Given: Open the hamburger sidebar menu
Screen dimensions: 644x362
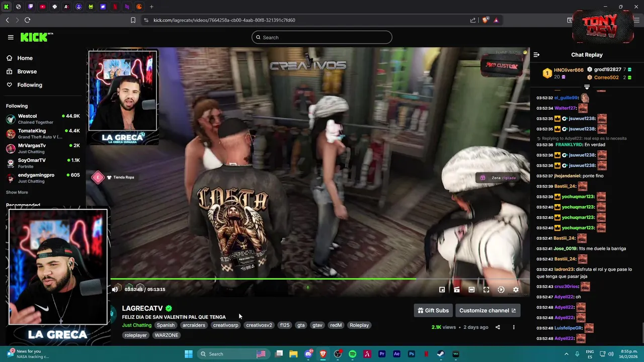Looking at the screenshot, I should (x=11, y=37).
